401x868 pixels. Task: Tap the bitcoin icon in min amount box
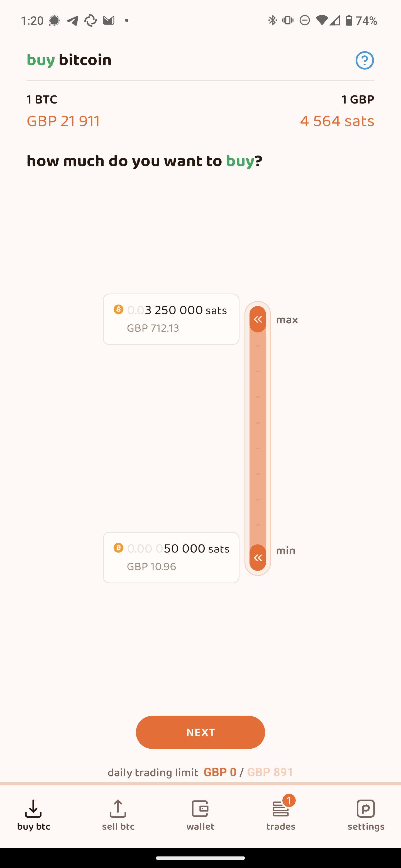(118, 548)
